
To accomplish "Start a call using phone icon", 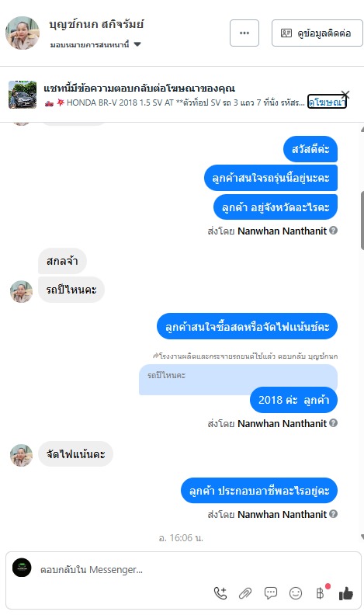I will [x=220, y=593].
